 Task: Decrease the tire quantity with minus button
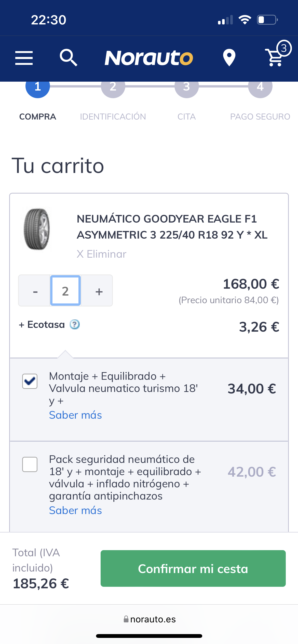35,291
